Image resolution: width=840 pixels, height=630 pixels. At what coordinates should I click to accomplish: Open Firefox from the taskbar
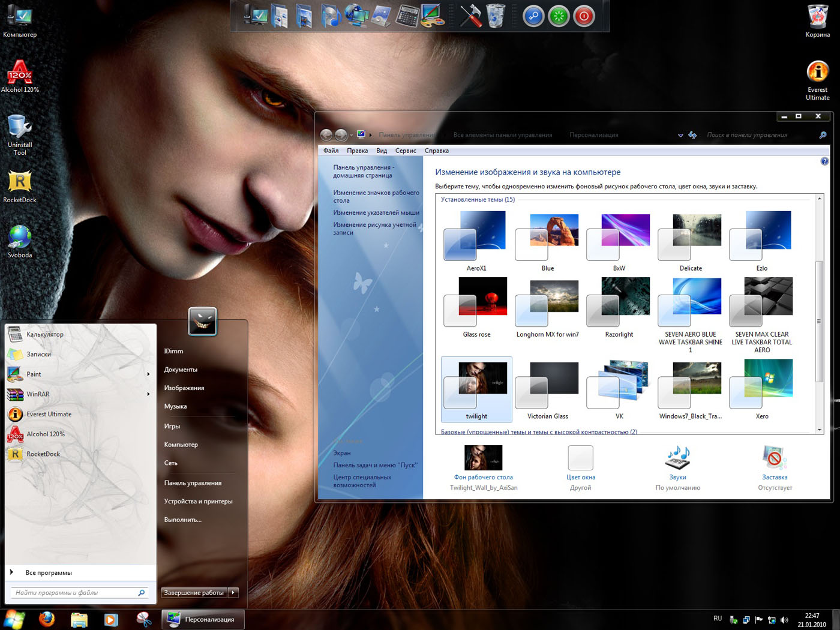tap(47, 619)
